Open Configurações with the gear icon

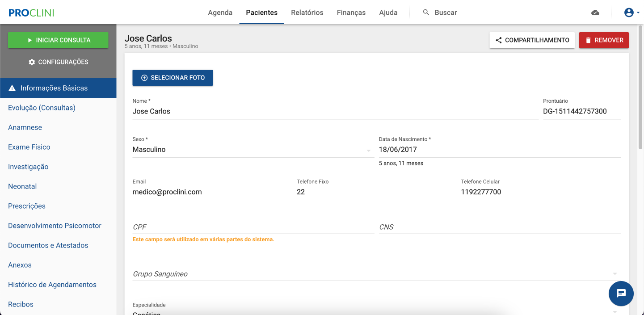32,62
